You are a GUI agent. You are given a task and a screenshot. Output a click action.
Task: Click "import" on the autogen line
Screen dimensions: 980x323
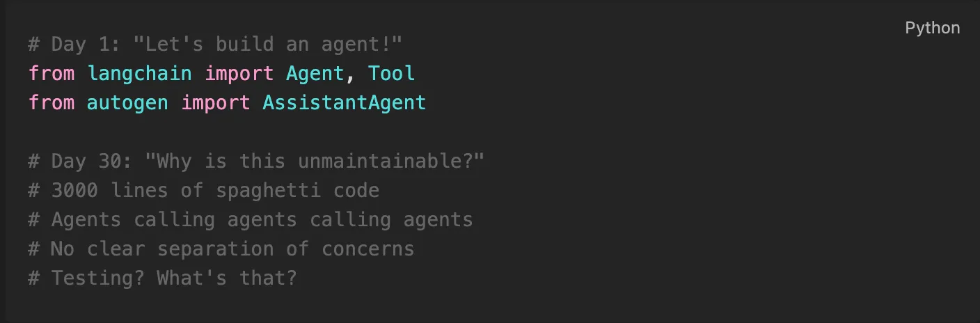[215, 102]
